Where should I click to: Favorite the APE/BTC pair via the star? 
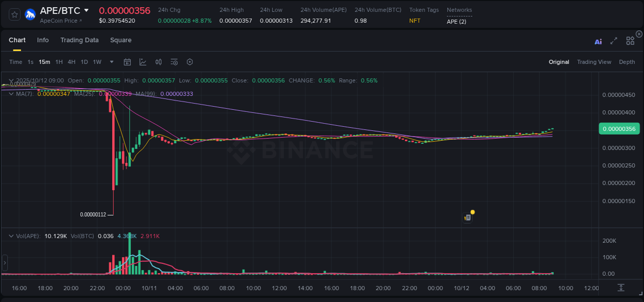click(14, 14)
